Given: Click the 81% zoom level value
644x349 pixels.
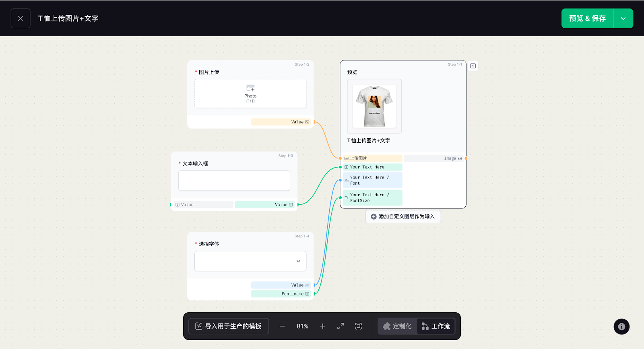Looking at the screenshot, I should tap(302, 326).
